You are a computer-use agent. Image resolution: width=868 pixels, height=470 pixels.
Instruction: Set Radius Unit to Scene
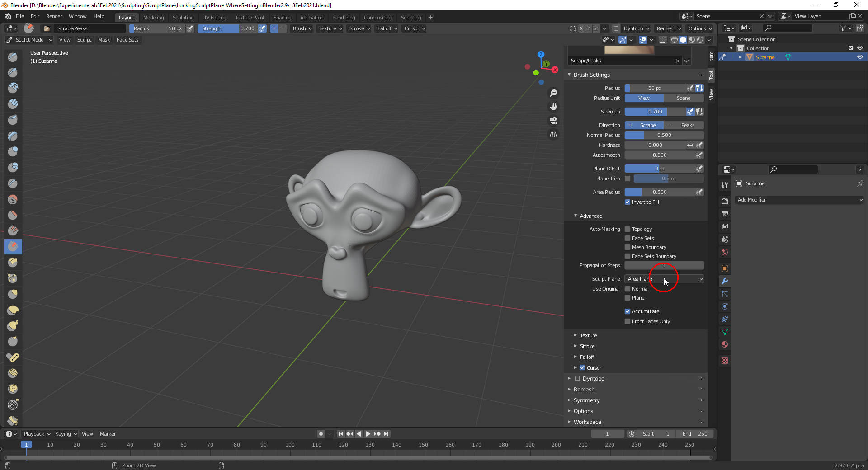pyautogui.click(x=684, y=98)
